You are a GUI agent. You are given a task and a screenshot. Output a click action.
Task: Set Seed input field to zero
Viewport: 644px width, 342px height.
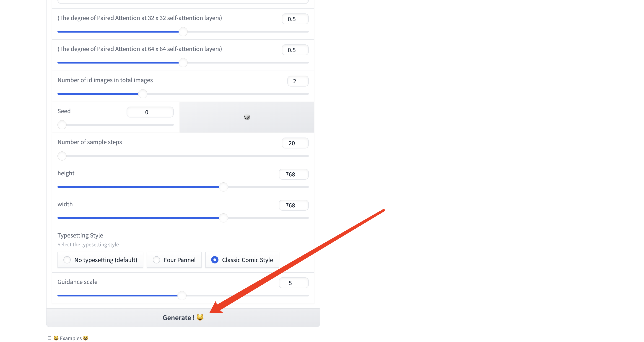tap(150, 111)
